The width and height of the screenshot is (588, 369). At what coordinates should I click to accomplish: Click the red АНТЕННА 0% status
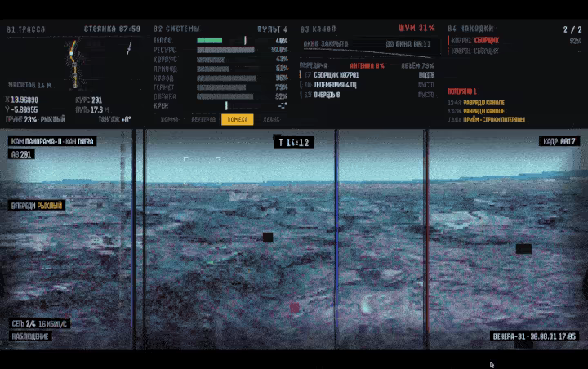367,65
